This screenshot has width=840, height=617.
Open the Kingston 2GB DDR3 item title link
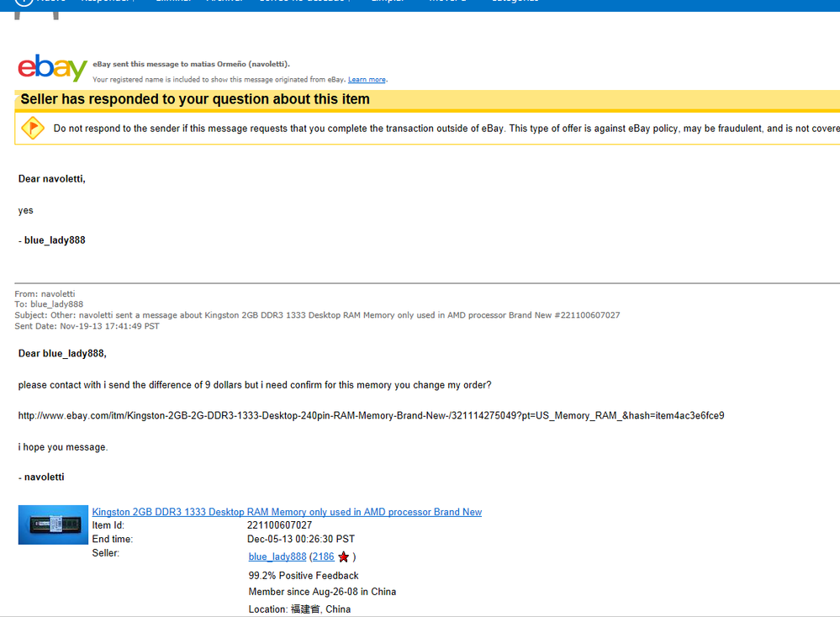pyautogui.click(x=287, y=512)
